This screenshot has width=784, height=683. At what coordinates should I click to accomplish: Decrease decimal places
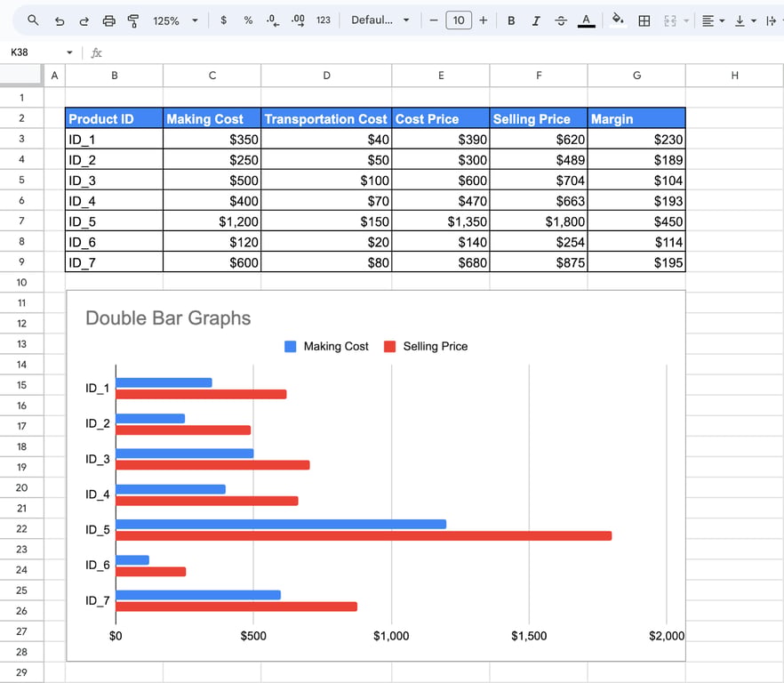click(273, 20)
